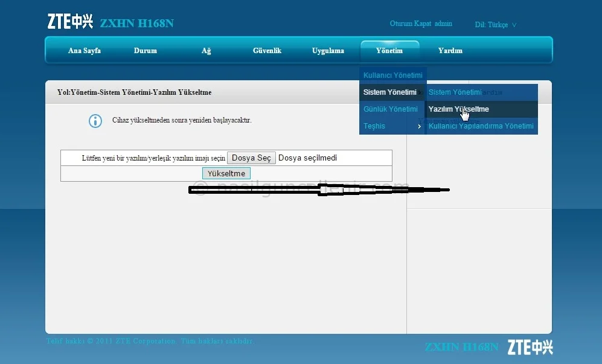Expand the Teşhis submenu arrow
Image resolution: width=602 pixels, height=364 pixels.
pyautogui.click(x=419, y=126)
